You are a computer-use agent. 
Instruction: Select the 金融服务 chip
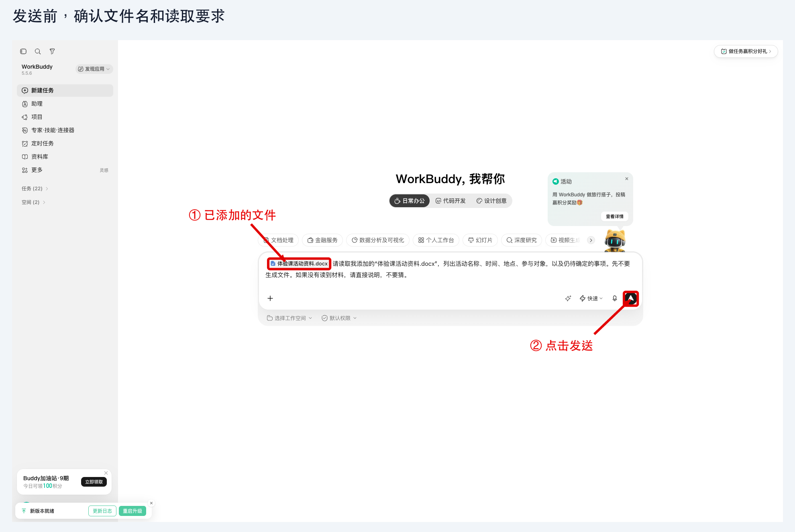322,240
